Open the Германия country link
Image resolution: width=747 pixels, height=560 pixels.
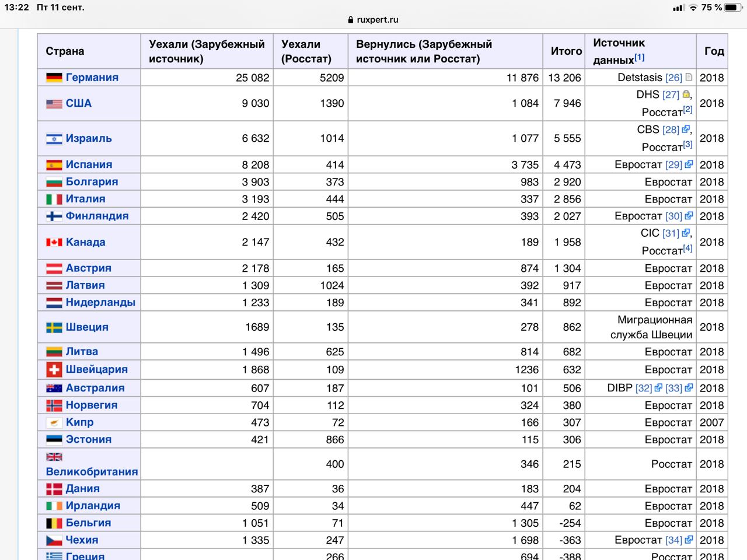tap(92, 78)
